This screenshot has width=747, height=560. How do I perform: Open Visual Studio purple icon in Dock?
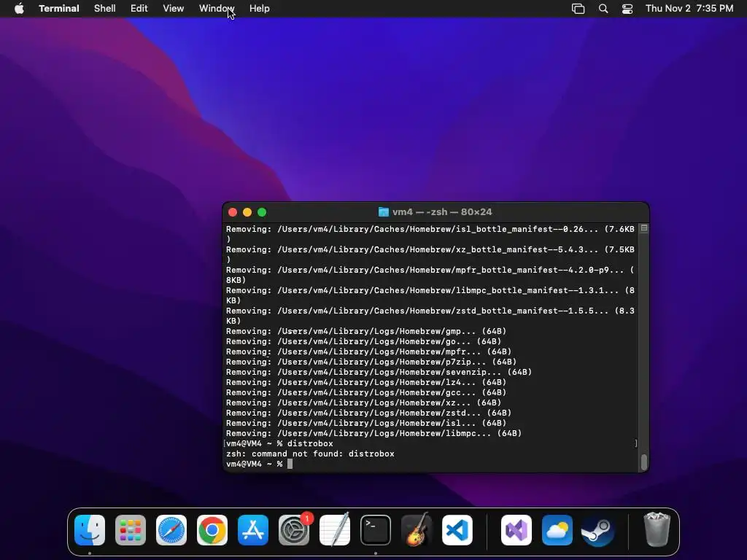(516, 530)
